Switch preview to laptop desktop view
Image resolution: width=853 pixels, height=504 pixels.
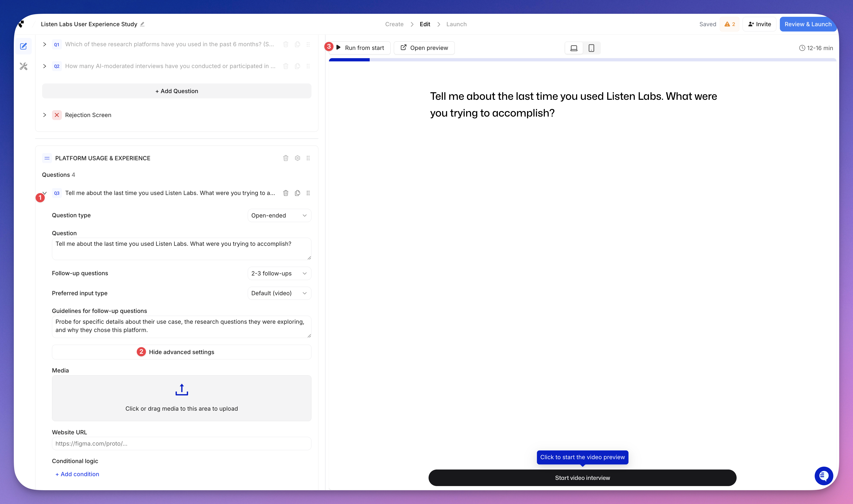pyautogui.click(x=574, y=48)
